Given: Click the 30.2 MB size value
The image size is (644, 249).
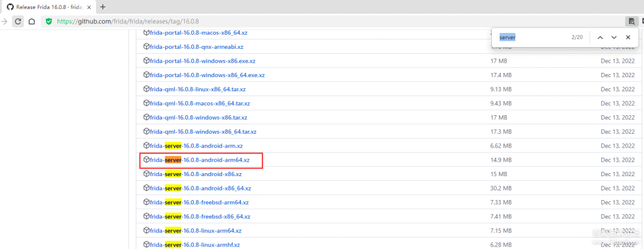Looking at the screenshot, I should (501, 189).
